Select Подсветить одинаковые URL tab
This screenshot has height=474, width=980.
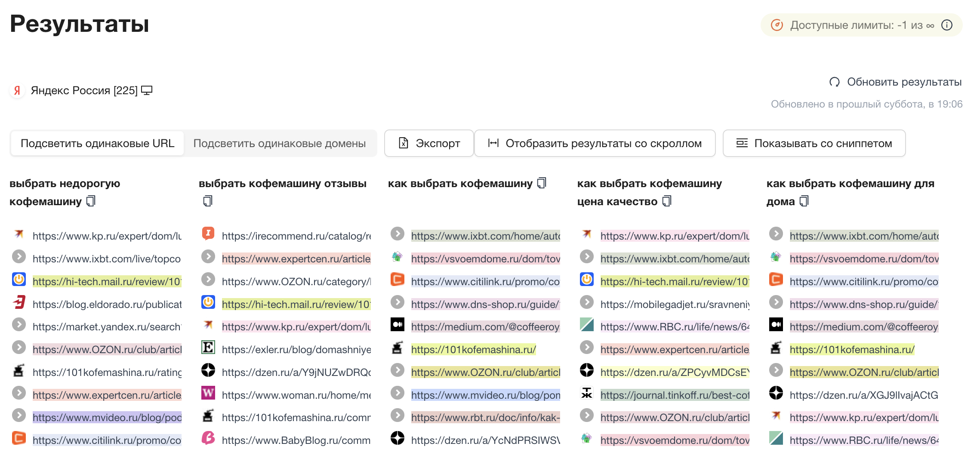click(98, 143)
